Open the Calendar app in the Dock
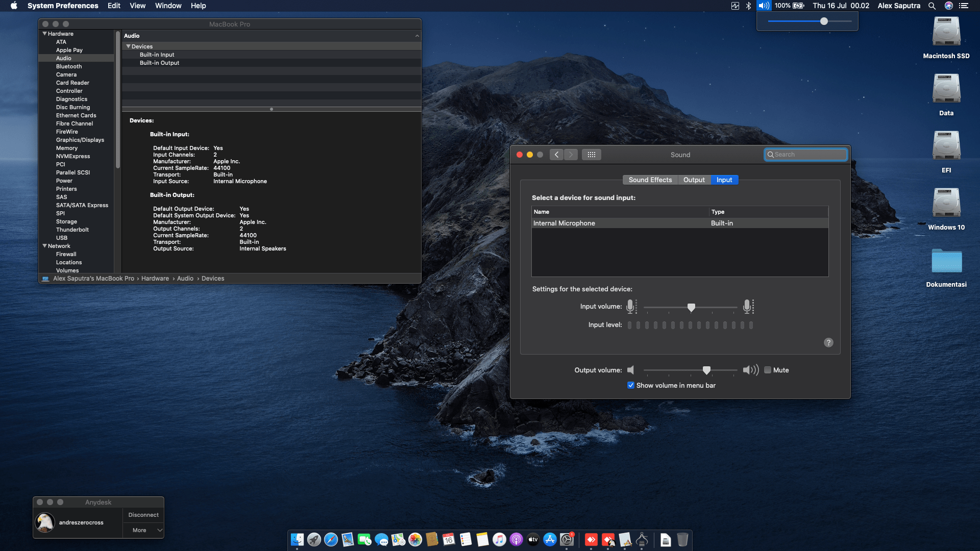Screen dimensions: 980x551 click(448, 540)
